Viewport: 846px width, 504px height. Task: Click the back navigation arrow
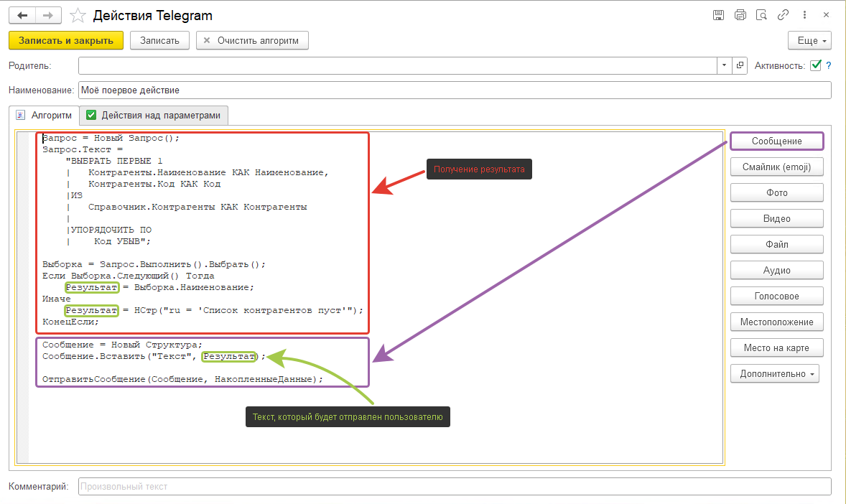coord(22,15)
